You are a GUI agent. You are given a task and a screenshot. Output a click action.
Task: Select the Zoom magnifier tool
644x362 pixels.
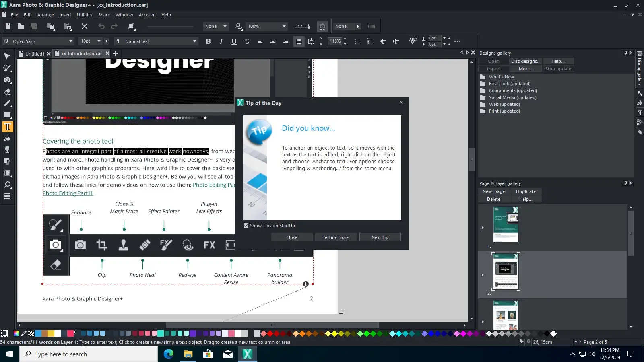(x=7, y=185)
